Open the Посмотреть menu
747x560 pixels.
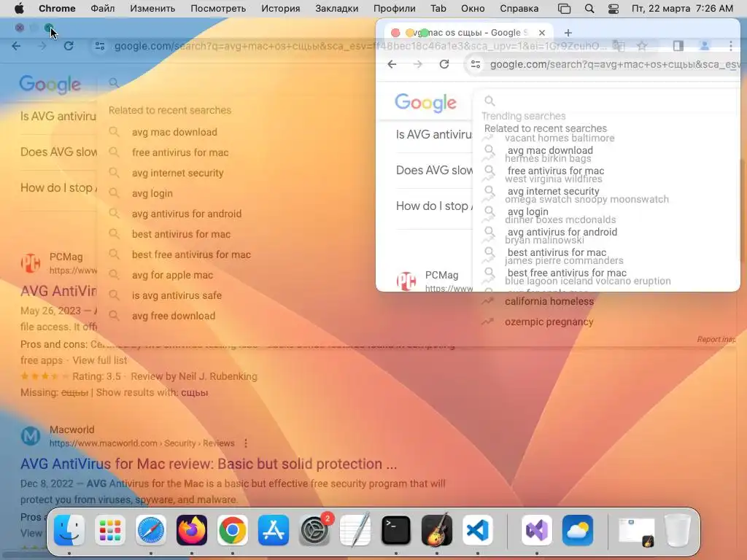click(x=218, y=9)
